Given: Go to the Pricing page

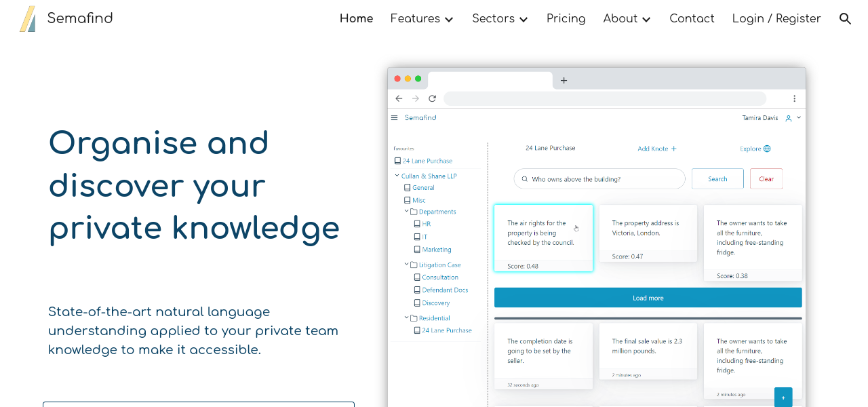Looking at the screenshot, I should [566, 19].
